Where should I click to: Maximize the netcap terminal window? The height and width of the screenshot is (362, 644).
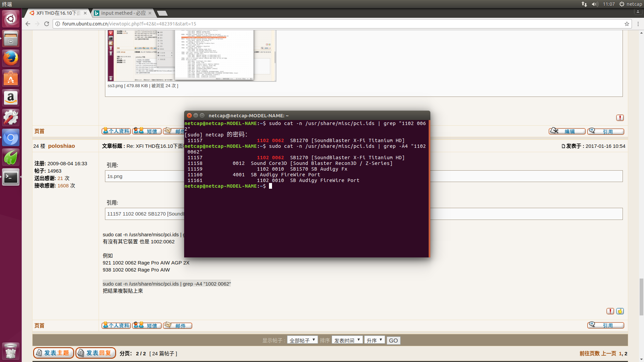coord(202,115)
